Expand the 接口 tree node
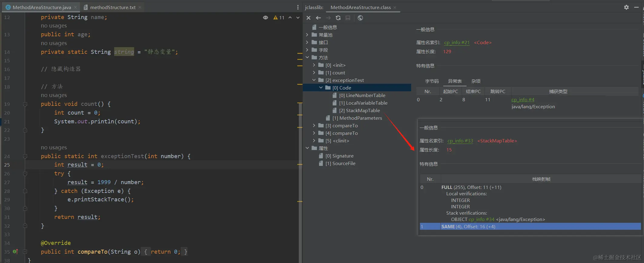This screenshot has height=263, width=644. [307, 42]
